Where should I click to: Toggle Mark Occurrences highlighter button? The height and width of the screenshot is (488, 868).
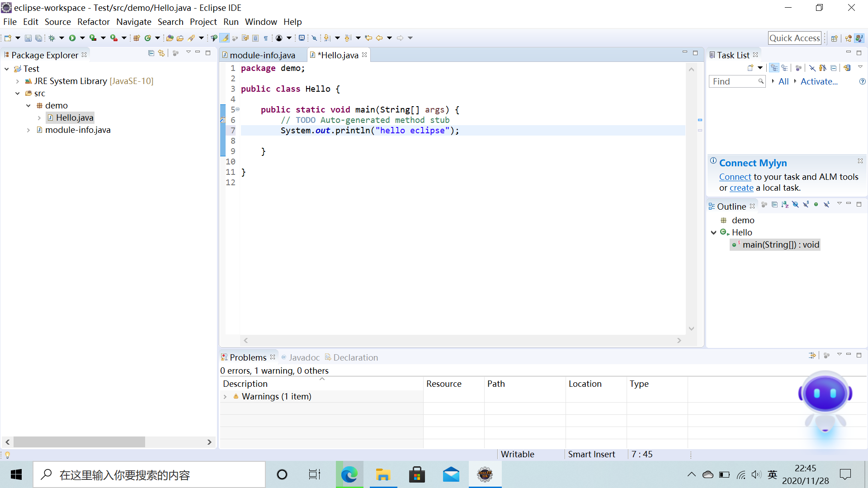pos(225,38)
